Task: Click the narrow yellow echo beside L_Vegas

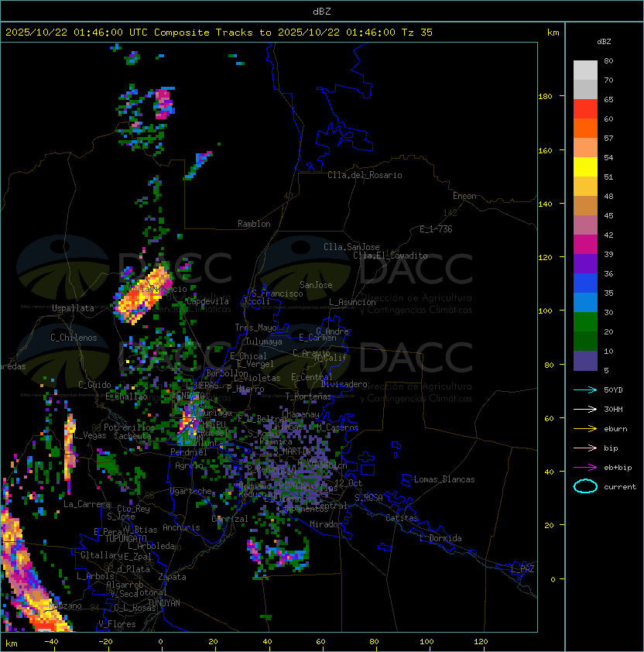Action: pyautogui.click(x=70, y=447)
